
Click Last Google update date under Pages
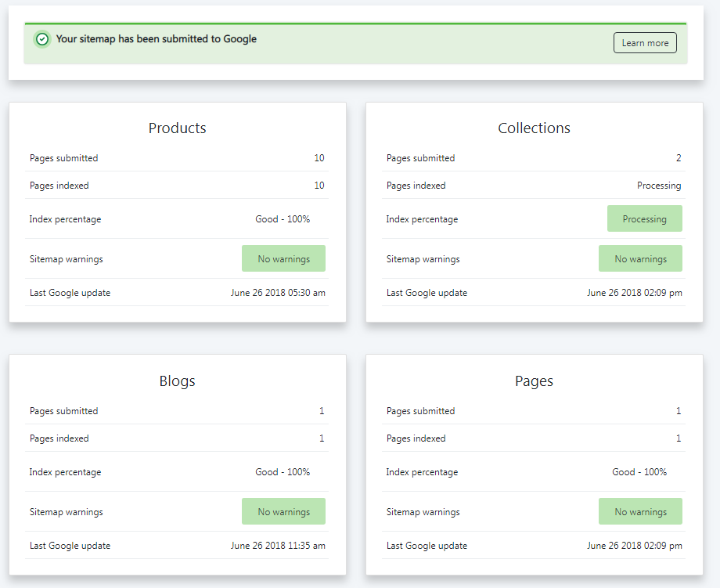pyautogui.click(x=635, y=545)
